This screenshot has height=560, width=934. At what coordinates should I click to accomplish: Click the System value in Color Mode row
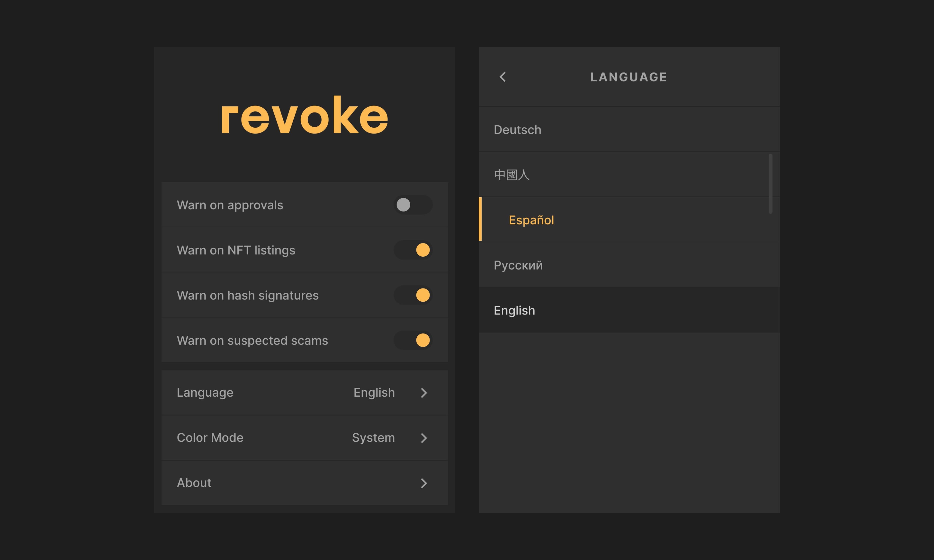(x=373, y=438)
